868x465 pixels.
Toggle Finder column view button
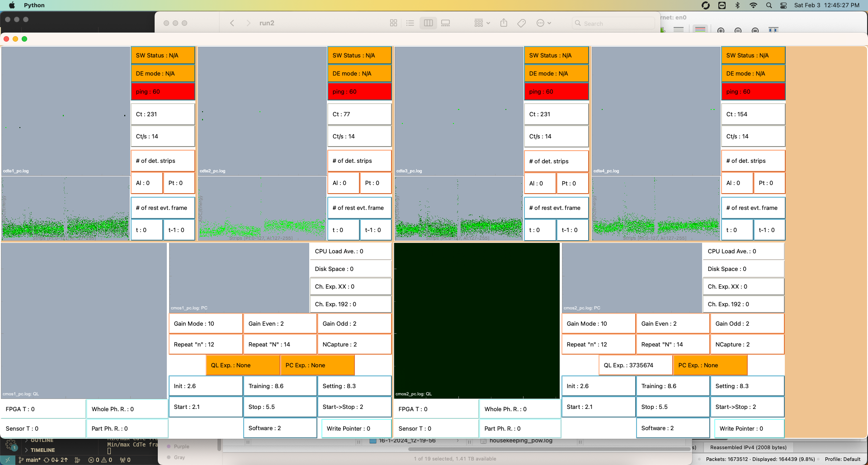428,23
